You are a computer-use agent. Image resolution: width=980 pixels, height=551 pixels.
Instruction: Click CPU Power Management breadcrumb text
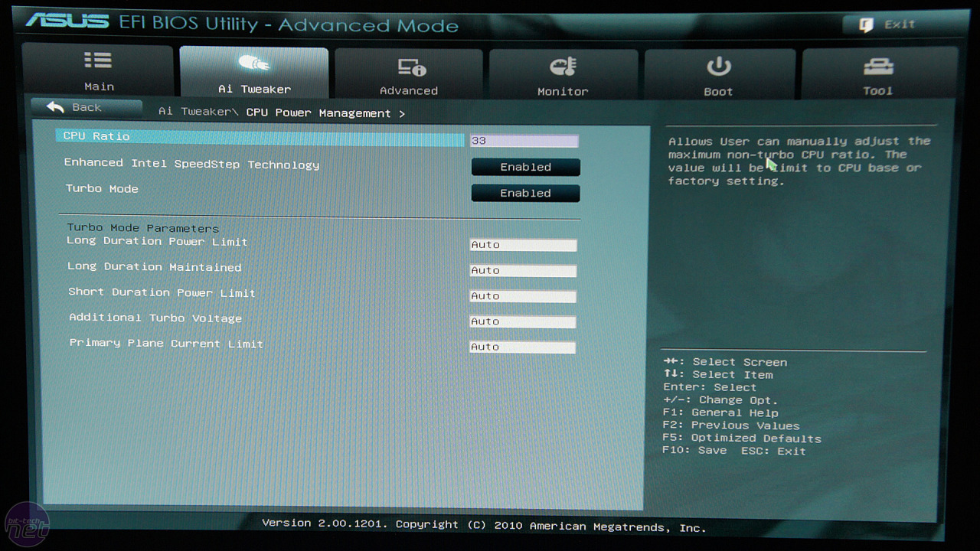point(318,113)
